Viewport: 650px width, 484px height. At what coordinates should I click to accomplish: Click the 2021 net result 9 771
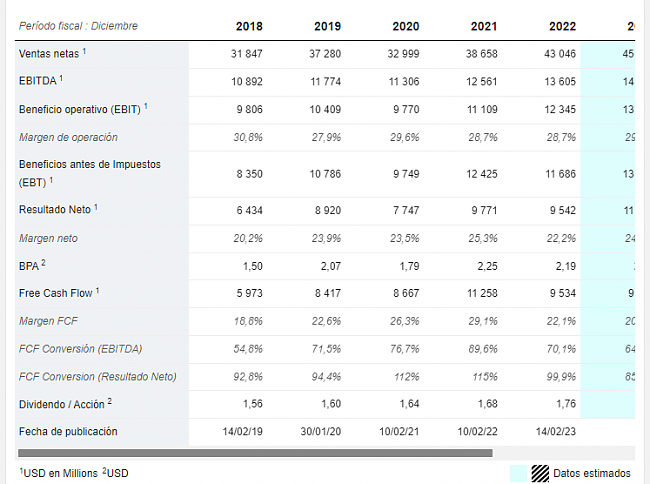pos(484,211)
